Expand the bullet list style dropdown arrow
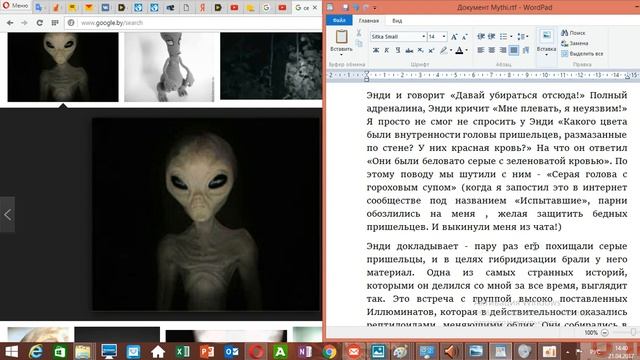 [x=511, y=37]
